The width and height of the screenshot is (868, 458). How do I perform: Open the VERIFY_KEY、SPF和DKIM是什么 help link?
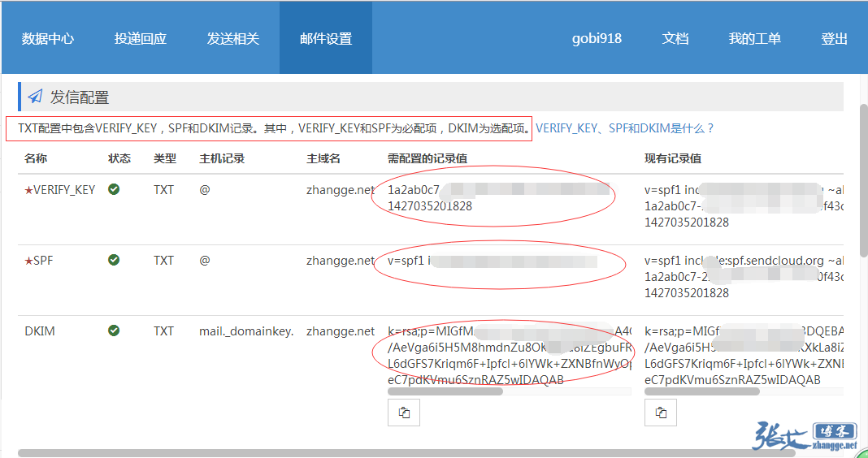click(x=625, y=128)
